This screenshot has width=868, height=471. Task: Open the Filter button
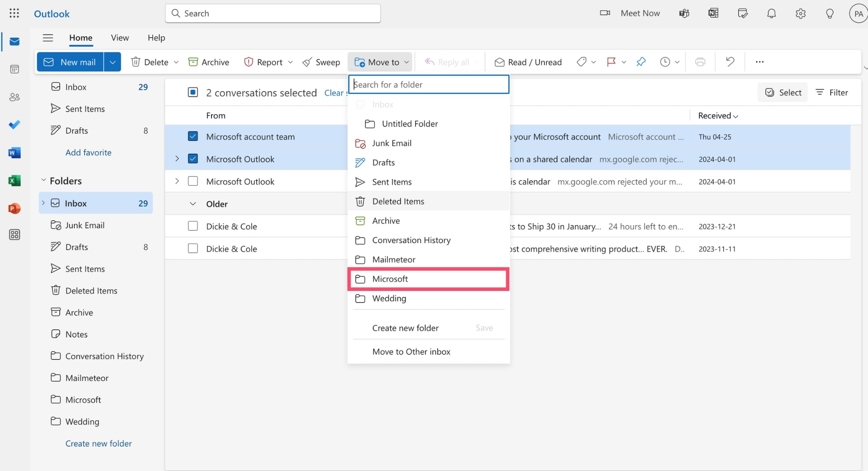(832, 92)
